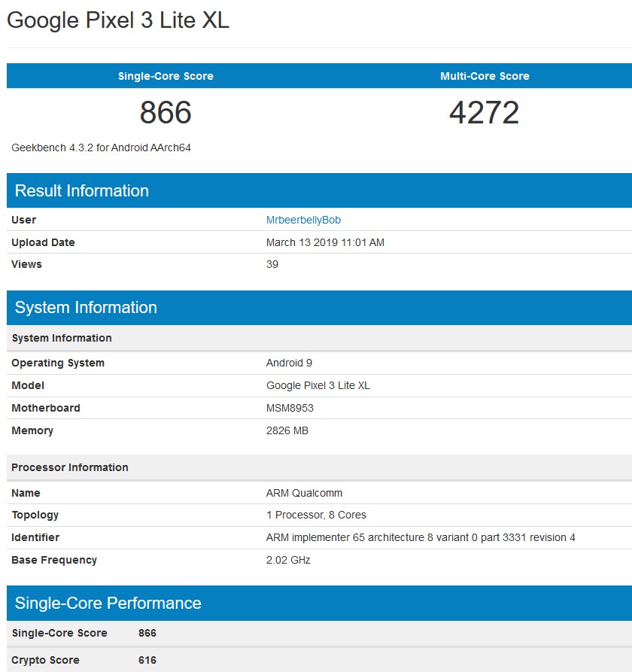Click the Crypto Score value 616
The width and height of the screenshot is (632, 672).
147,660
